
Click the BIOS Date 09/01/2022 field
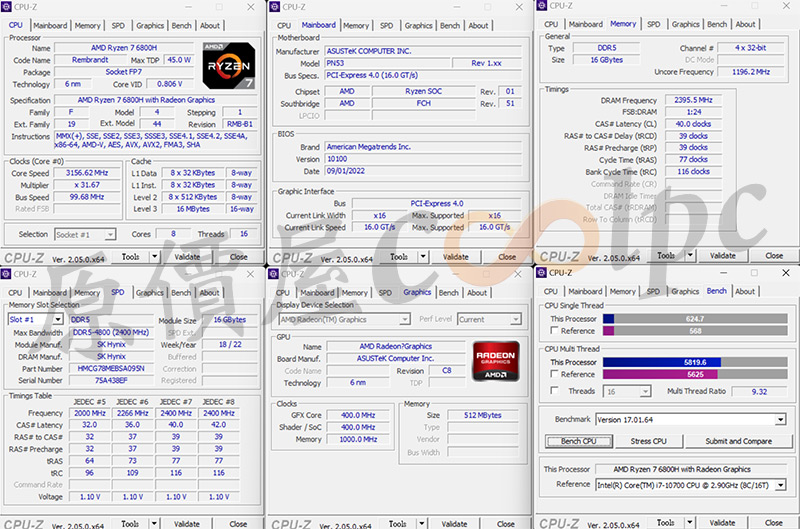tap(423, 171)
